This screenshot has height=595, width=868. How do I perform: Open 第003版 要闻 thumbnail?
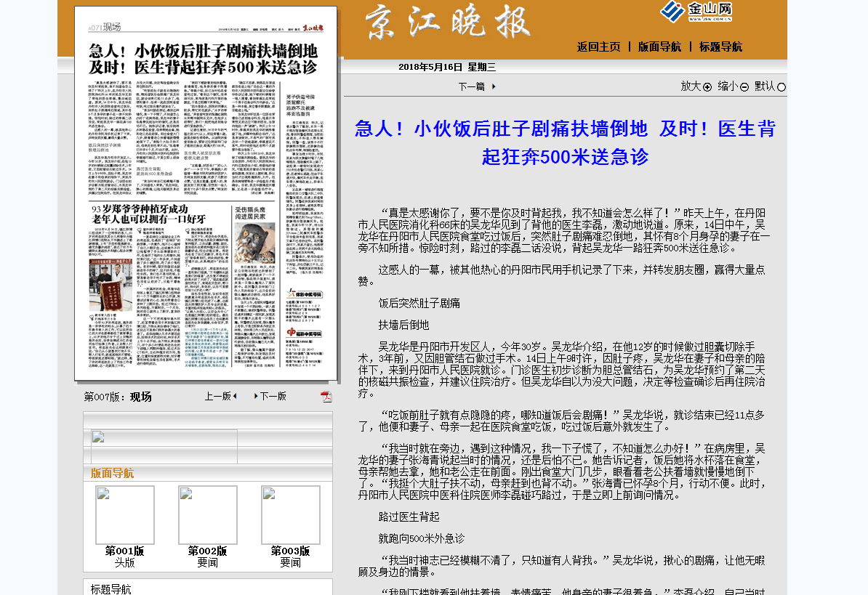pos(290,515)
